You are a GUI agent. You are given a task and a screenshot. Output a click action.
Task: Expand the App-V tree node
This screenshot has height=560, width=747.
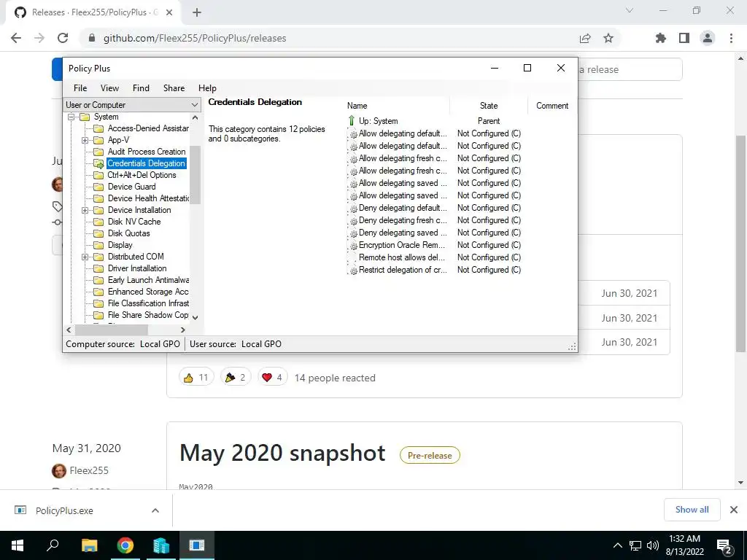tap(85, 140)
